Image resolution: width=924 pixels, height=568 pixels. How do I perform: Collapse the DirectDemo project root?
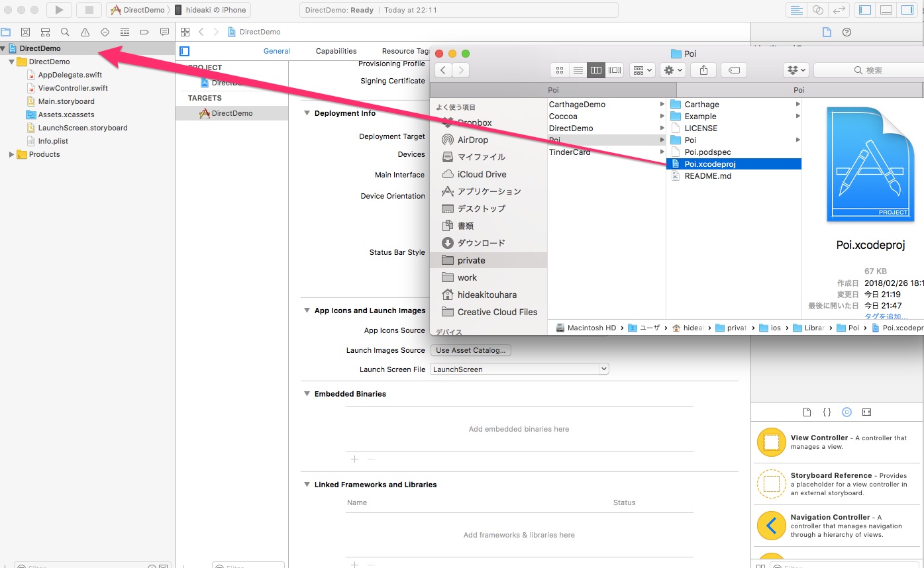(x=4, y=48)
